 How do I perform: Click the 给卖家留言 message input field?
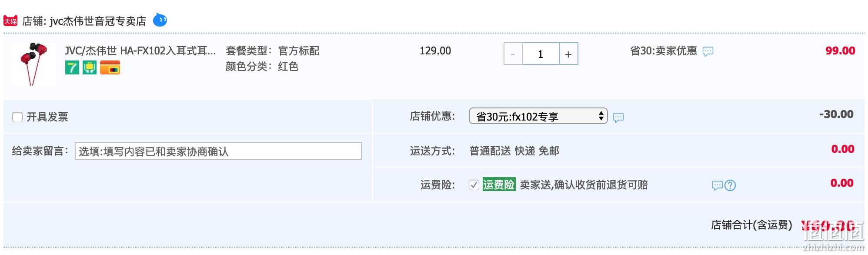pos(218,151)
